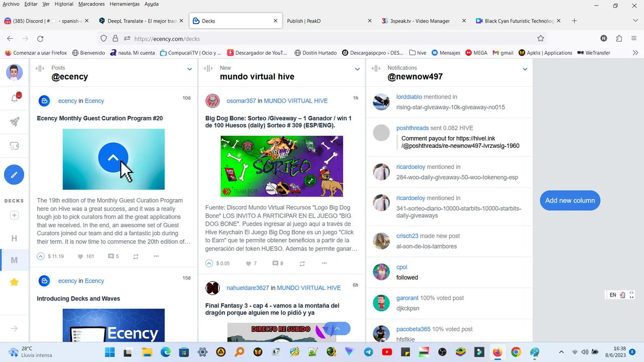
Task: Switch to the M deck
Action: coord(14,260)
